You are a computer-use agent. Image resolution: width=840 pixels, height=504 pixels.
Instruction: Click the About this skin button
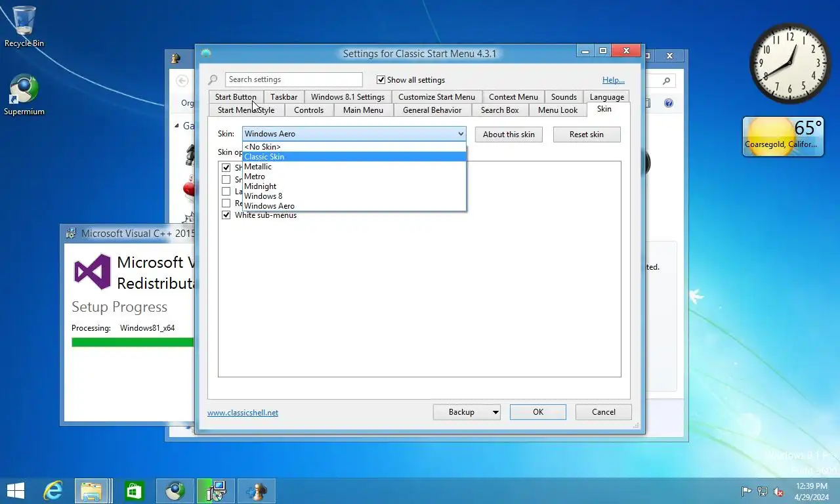509,135
